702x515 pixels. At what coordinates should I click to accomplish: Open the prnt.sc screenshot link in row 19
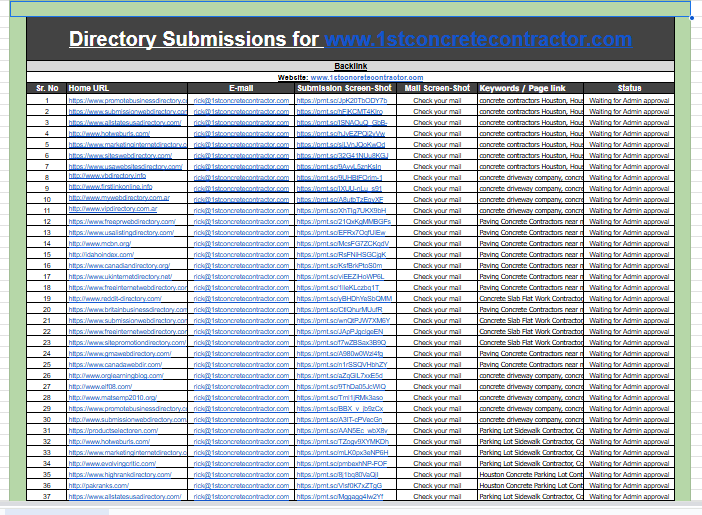[x=344, y=299]
